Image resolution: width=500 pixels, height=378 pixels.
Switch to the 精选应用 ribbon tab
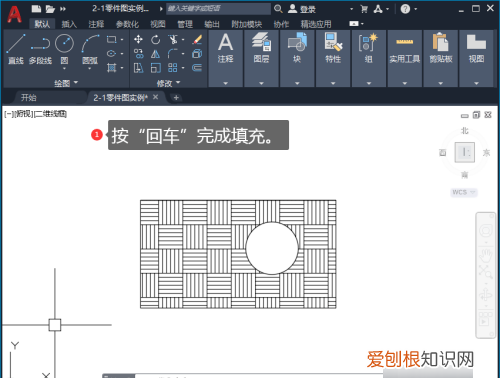coord(316,24)
